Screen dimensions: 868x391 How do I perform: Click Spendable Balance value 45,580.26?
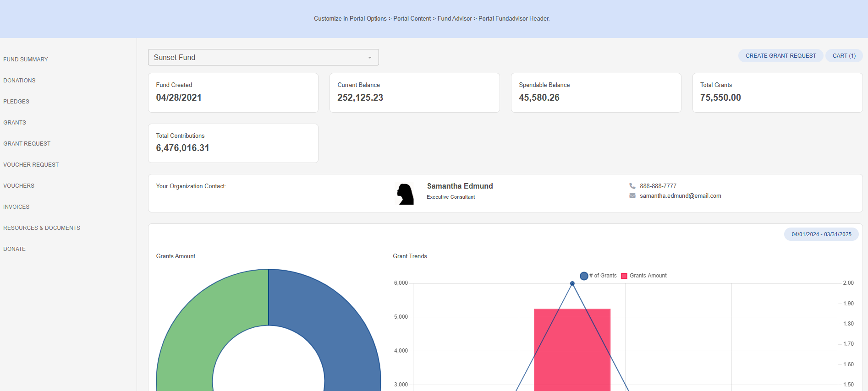(539, 98)
